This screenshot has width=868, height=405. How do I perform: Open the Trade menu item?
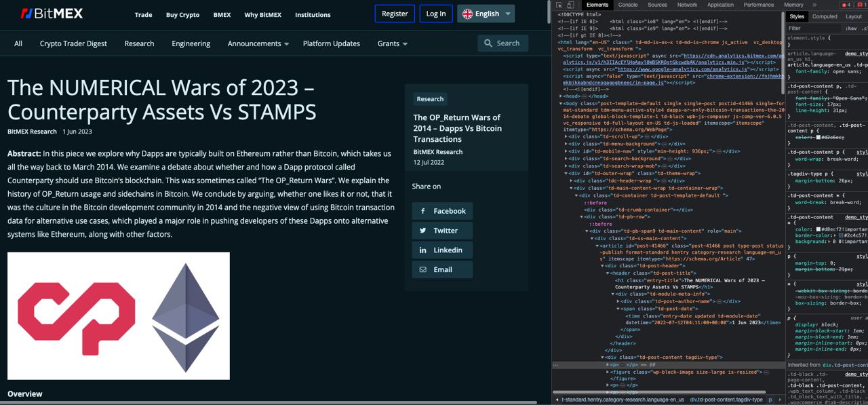tap(143, 15)
